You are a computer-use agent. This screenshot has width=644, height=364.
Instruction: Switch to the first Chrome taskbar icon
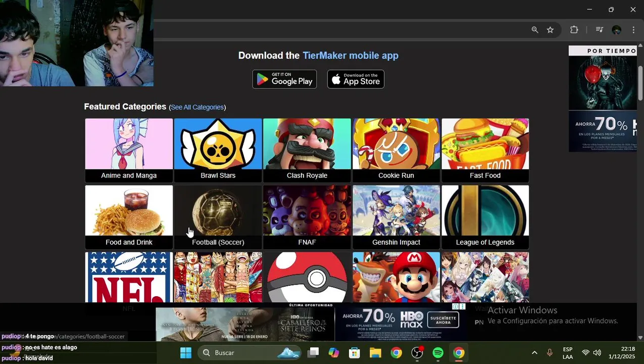coord(396,353)
